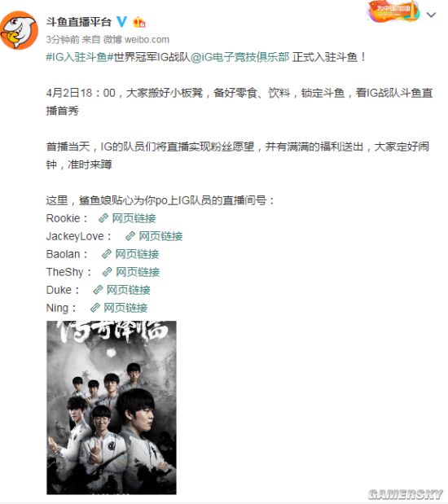Open JackeyLove's 网页链接 stream link
The image size is (448, 504).
tap(160, 236)
